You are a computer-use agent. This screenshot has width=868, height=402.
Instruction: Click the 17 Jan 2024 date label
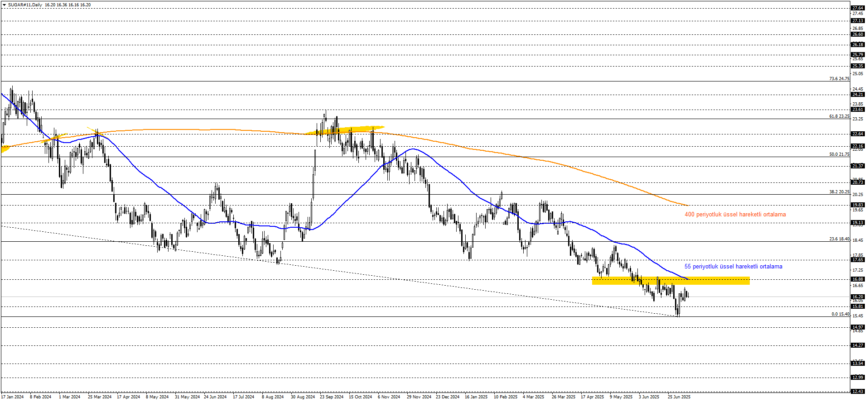click(12, 397)
